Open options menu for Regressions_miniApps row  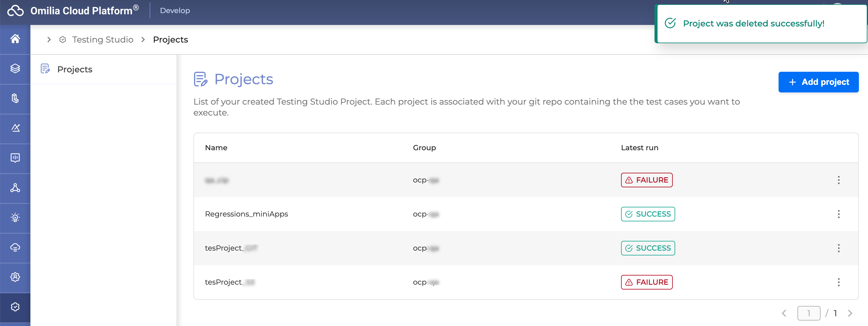pos(838,214)
